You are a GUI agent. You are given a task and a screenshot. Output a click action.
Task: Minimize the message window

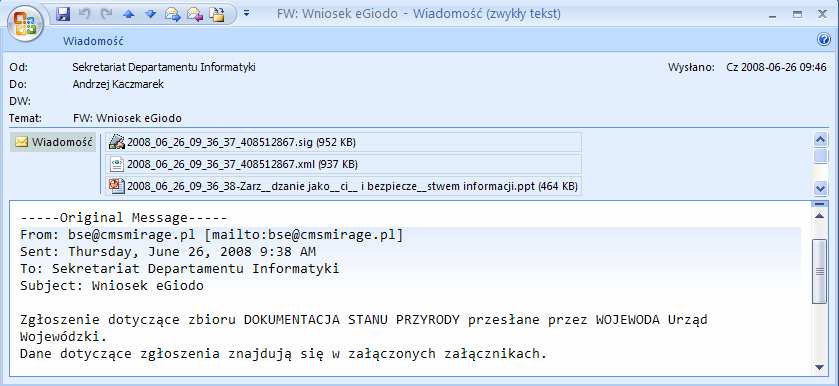[x=773, y=16]
